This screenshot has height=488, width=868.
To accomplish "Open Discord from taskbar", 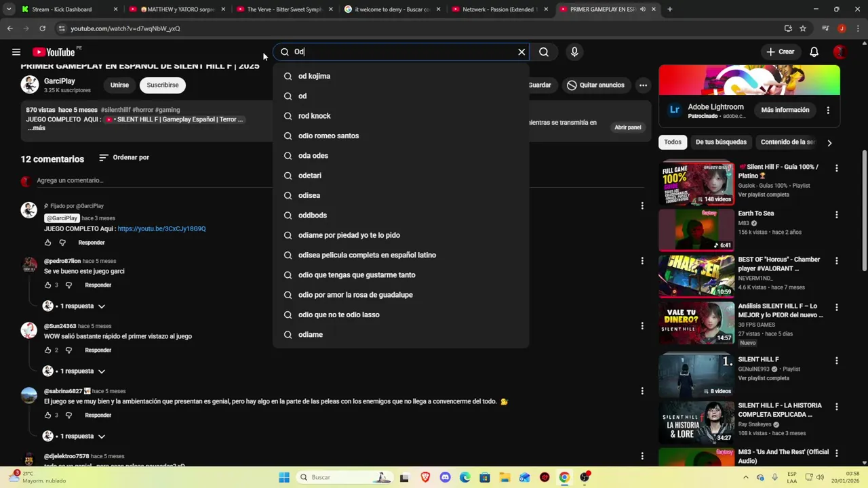I will click(x=445, y=477).
